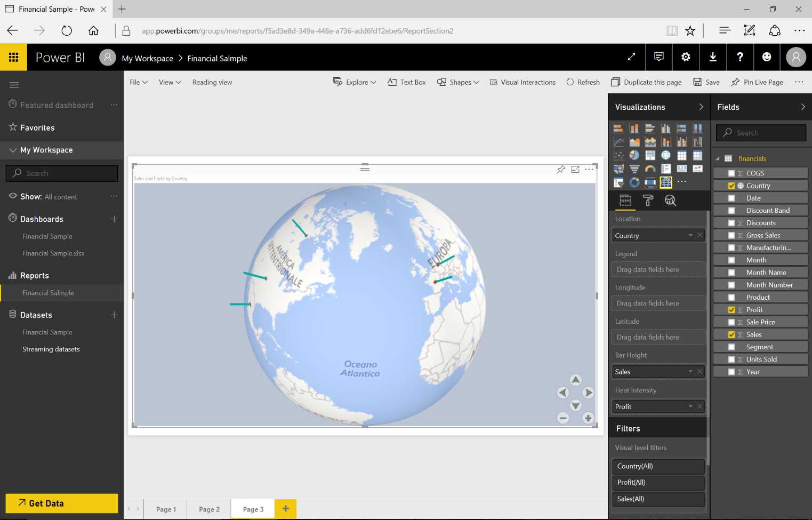Pick the line chart visualization
The height and width of the screenshot is (520, 812).
(x=618, y=142)
